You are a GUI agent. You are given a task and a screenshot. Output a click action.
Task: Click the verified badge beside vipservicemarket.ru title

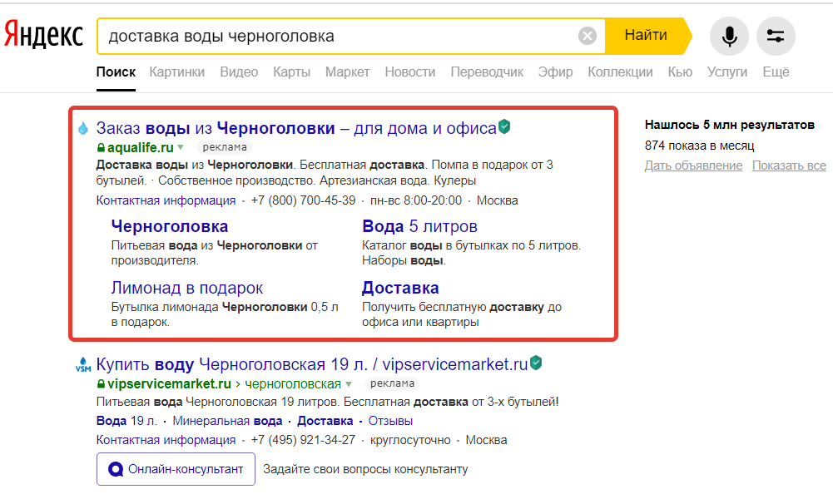tap(536, 363)
